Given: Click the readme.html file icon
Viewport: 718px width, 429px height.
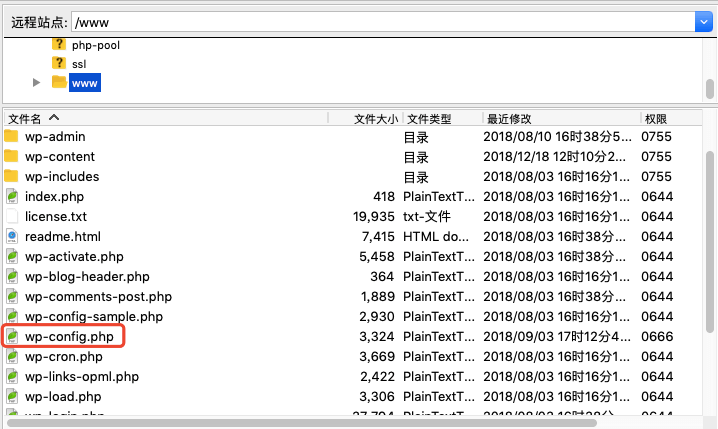Looking at the screenshot, I should coord(12,236).
